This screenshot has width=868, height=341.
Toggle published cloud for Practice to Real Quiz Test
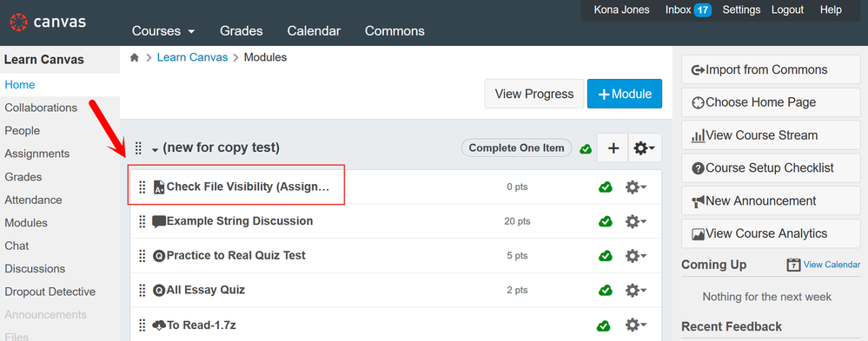[605, 256]
